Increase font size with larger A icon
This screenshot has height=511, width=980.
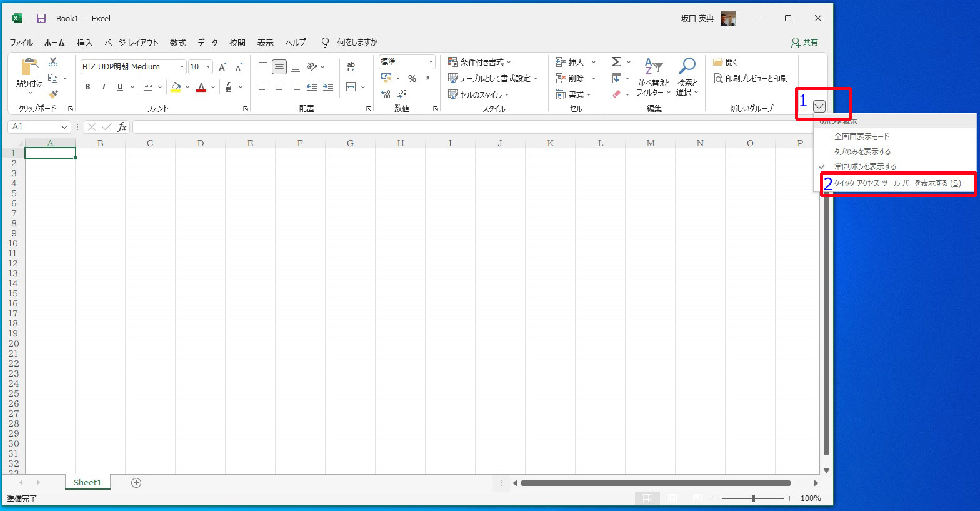click(x=222, y=67)
